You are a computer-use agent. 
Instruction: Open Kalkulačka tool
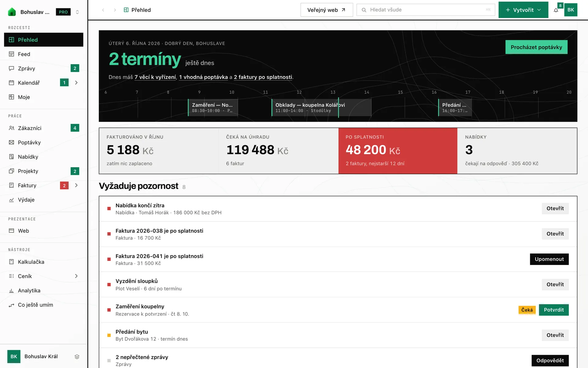click(x=43, y=262)
